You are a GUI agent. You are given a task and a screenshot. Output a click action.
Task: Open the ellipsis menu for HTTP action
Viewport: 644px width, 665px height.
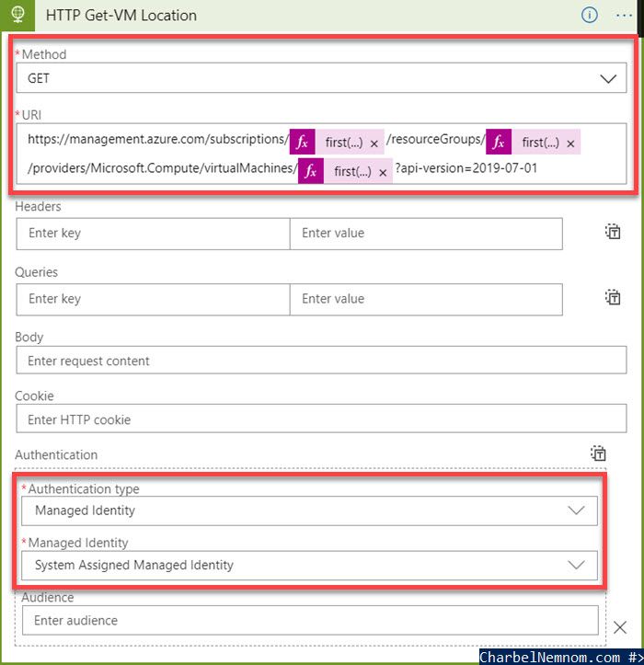point(624,15)
